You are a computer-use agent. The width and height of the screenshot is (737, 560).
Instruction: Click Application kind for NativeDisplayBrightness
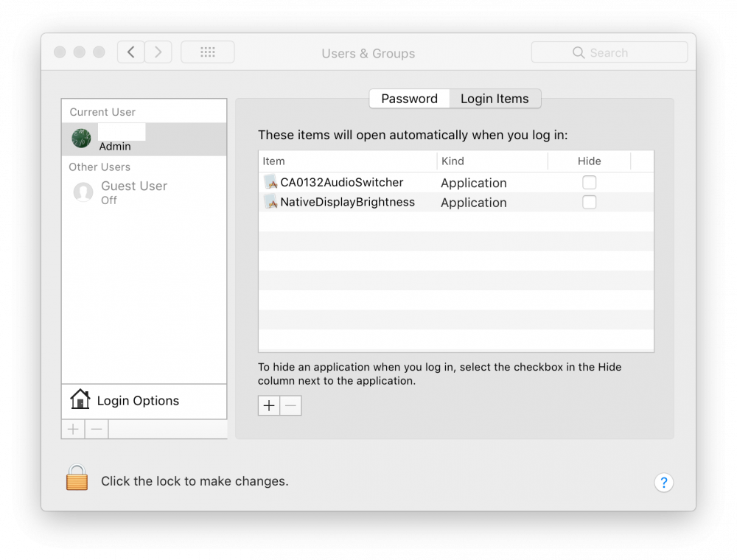tap(473, 203)
